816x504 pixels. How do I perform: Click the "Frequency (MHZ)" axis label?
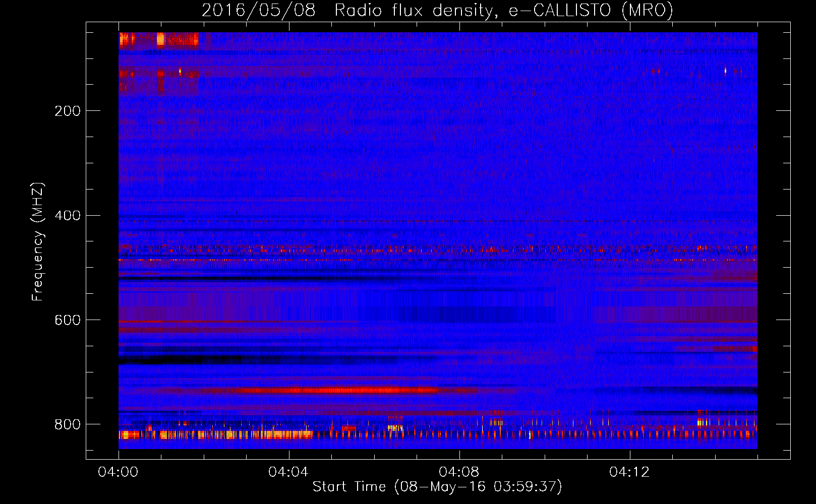[38, 241]
